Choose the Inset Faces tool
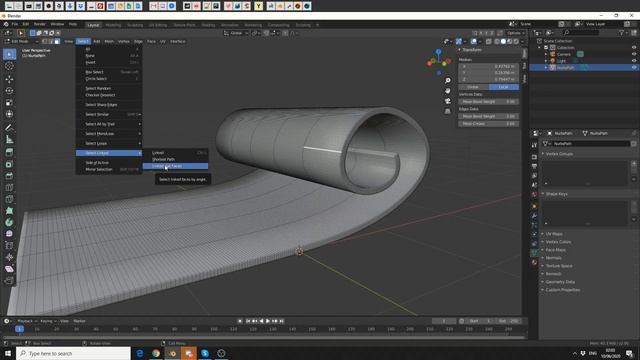 point(9,164)
